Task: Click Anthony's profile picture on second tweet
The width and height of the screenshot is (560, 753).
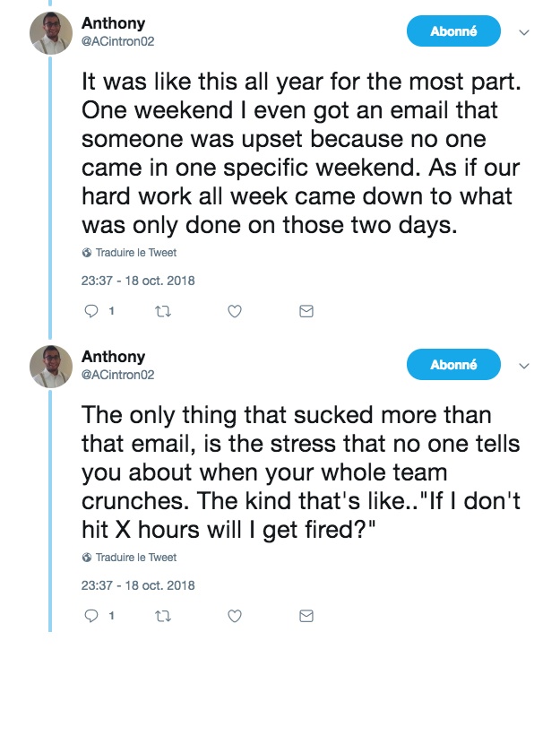Action: coord(51,366)
